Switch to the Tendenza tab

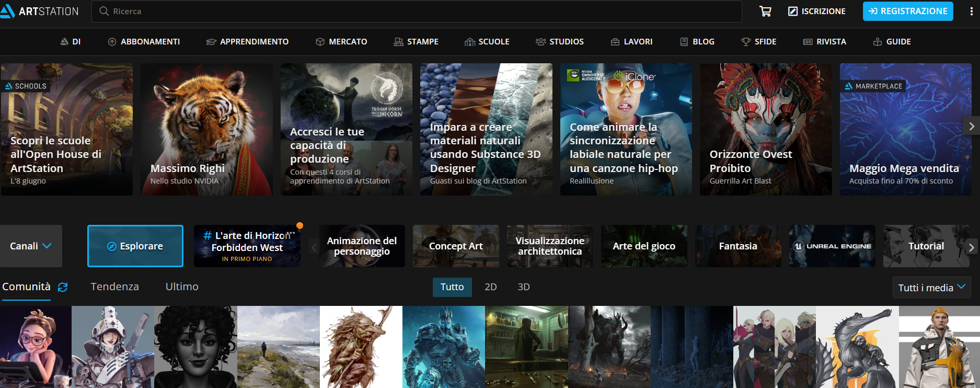coord(114,287)
